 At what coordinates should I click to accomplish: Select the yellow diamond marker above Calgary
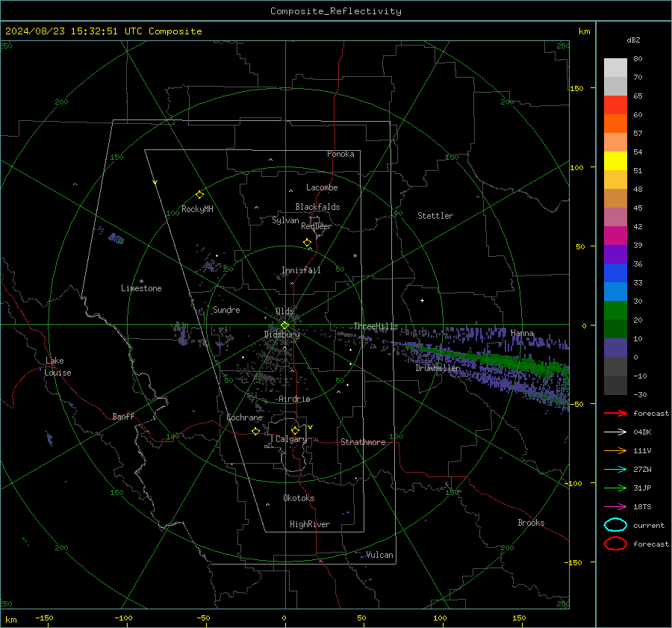[295, 430]
